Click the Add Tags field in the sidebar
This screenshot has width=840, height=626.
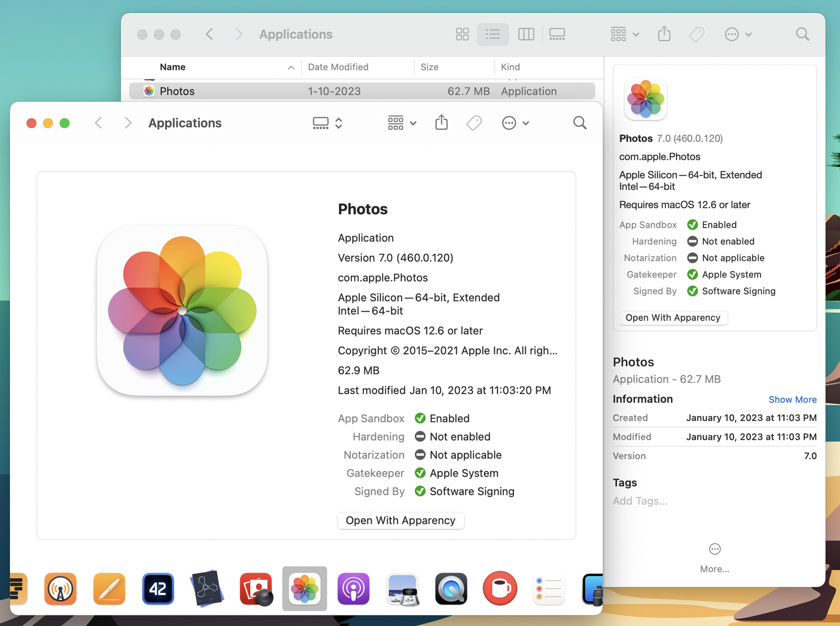click(640, 501)
